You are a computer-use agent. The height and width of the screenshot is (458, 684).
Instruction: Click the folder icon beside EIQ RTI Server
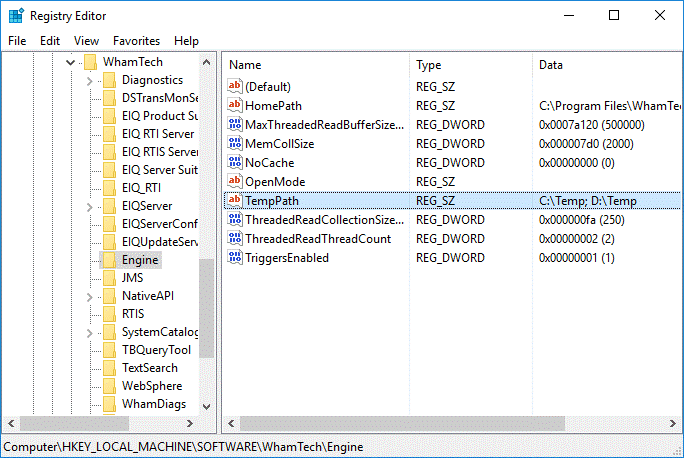coord(109,134)
